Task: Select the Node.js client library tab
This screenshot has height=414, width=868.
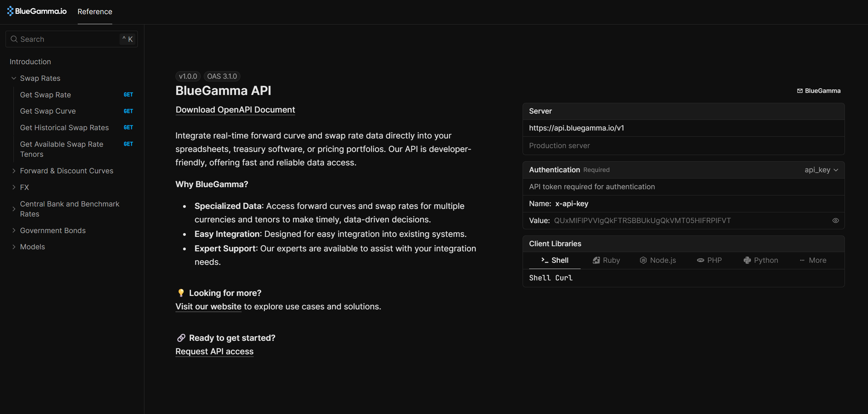Action: (x=658, y=260)
